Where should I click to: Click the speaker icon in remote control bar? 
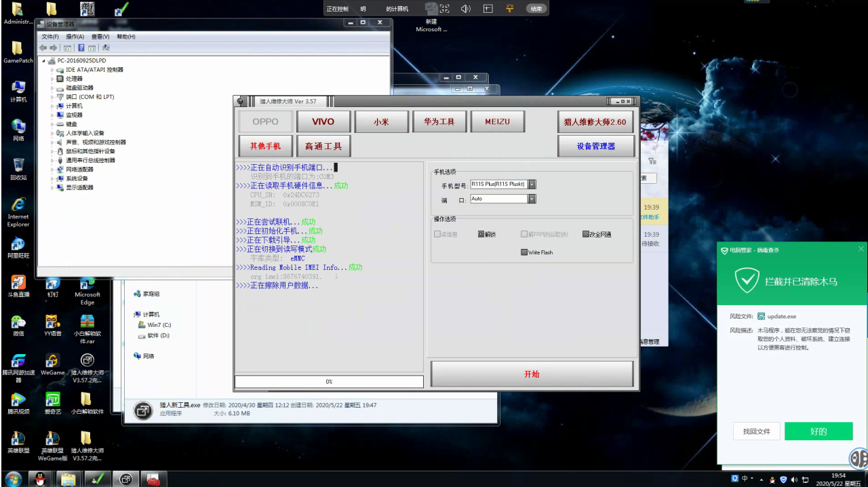point(465,9)
